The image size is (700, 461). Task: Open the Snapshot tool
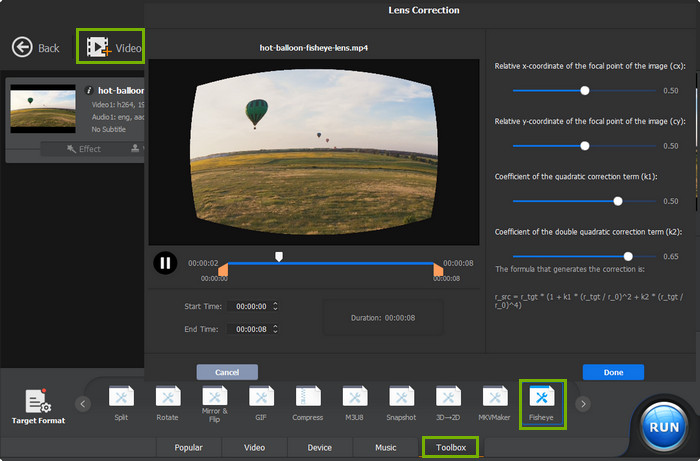(401, 399)
